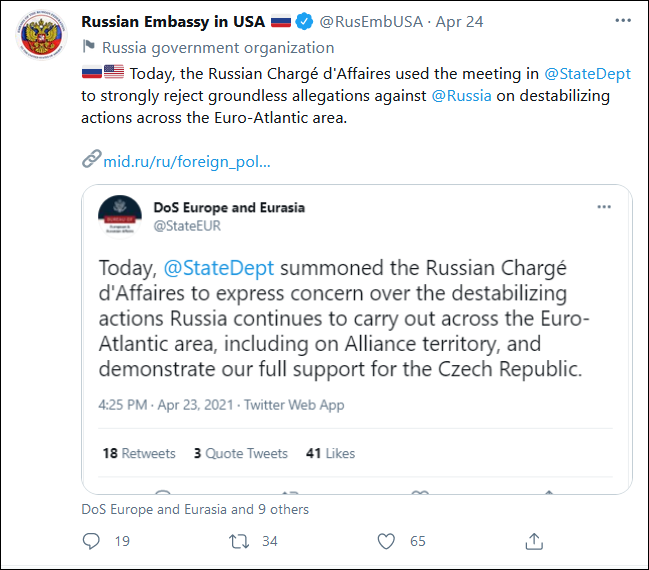The width and height of the screenshot is (649, 570).
Task: View the 3 Quote Tweets list
Action: click(x=241, y=453)
